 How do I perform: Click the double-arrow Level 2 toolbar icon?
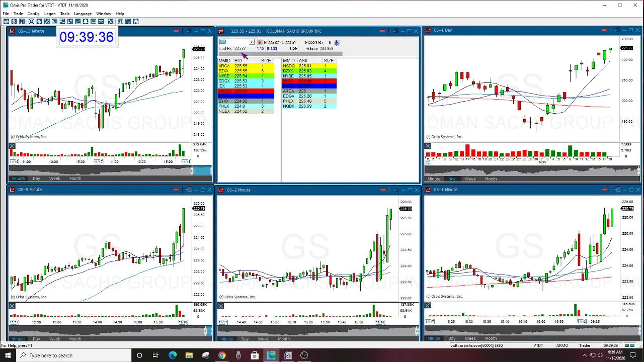[6, 22]
